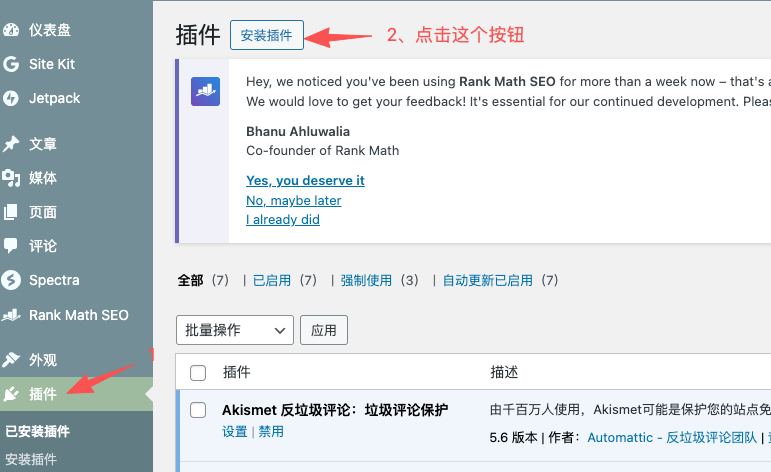Click the pushpin icon for Posts (文章)
This screenshot has height=472, width=771.
point(11,144)
